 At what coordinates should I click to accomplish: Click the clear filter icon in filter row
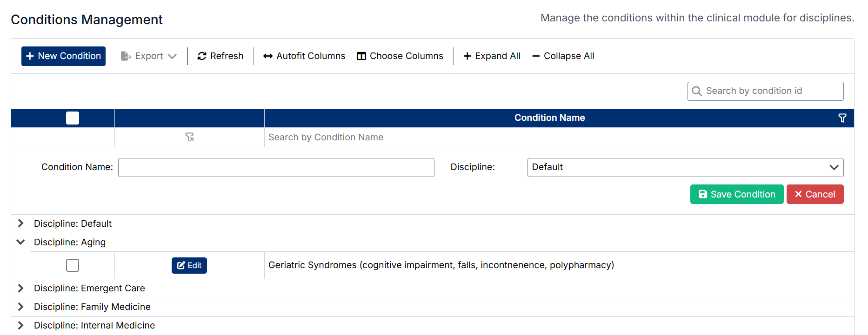coord(189,137)
